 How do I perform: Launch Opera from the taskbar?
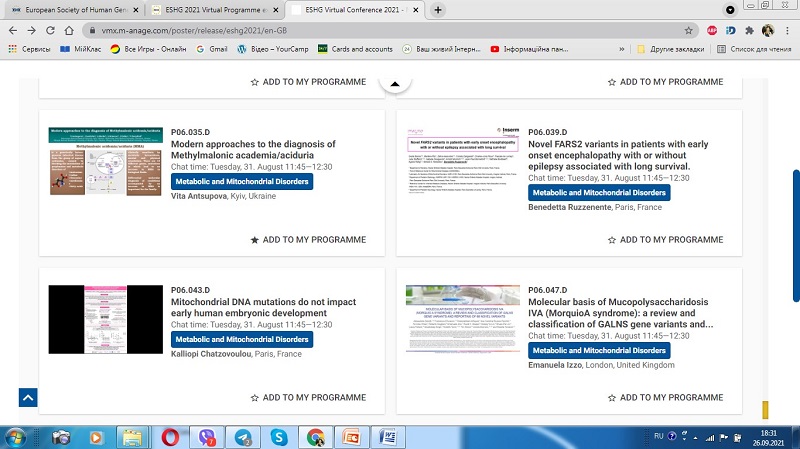[173, 437]
